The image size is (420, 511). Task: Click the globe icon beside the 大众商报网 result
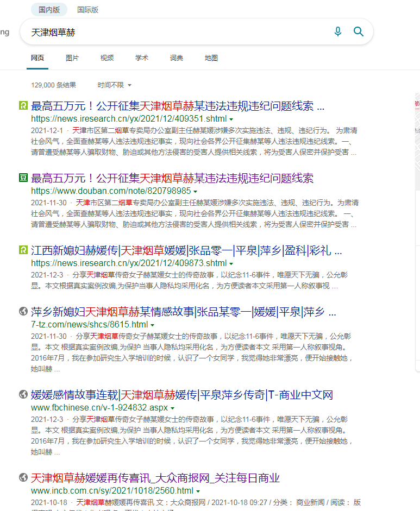tap(23, 477)
